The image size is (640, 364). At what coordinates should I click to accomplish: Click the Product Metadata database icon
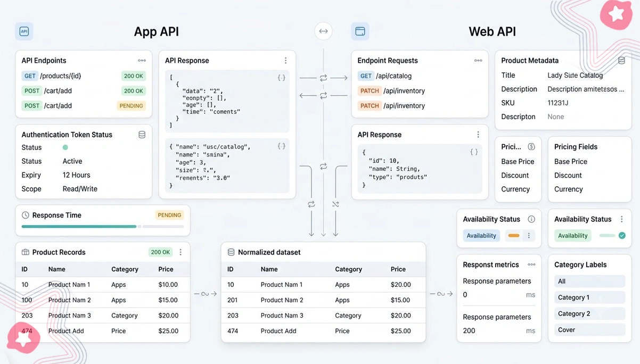621,61
